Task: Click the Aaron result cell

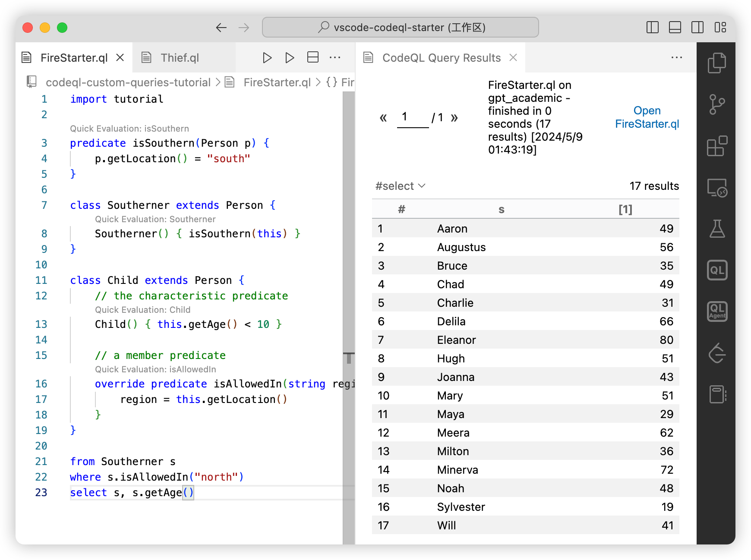Action: 452,229
